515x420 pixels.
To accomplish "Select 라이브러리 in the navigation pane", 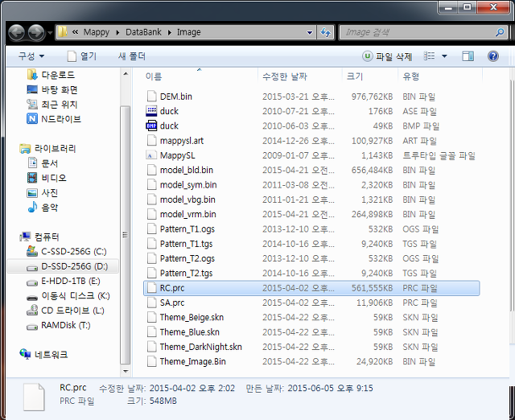I will [47, 148].
